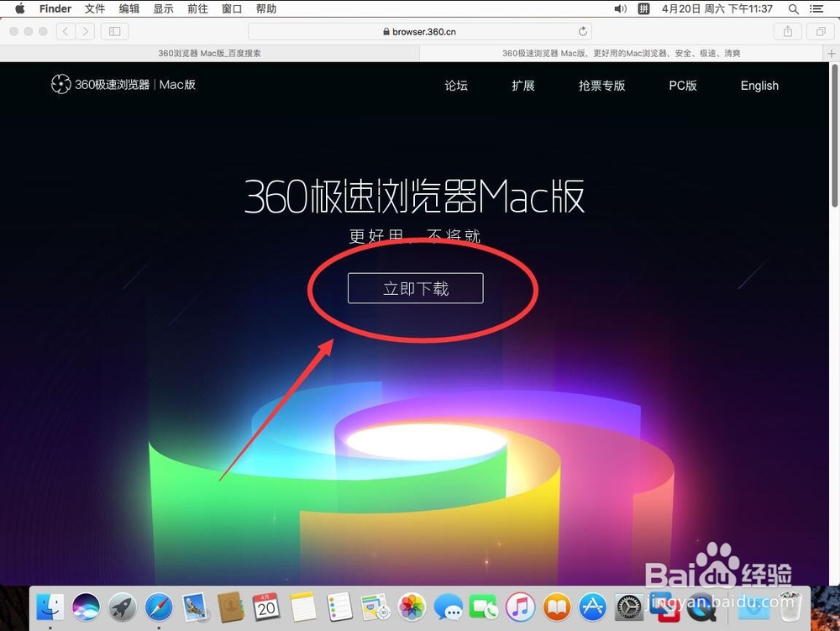Open Spotlight search icon

(x=794, y=8)
